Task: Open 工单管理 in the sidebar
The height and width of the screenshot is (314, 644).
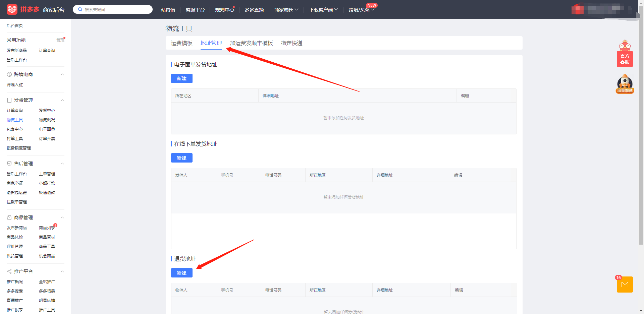Action: pos(47,174)
